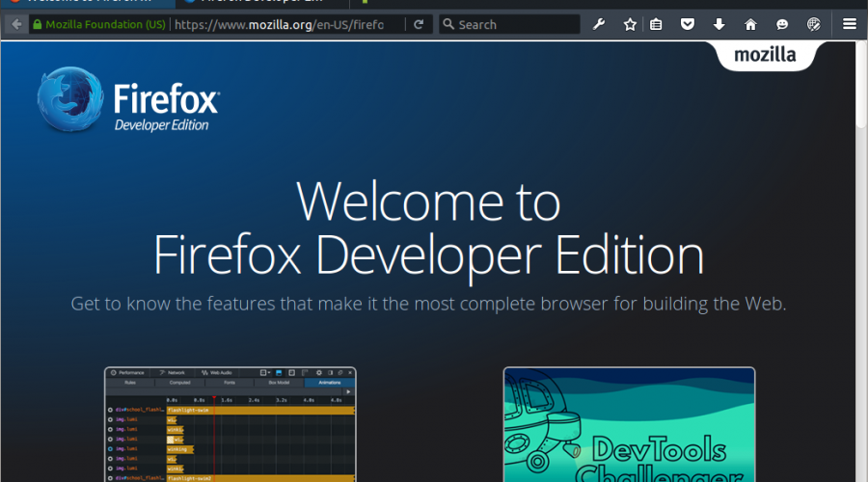The height and width of the screenshot is (482, 868).
Task: Show bookmarks list icon menu
Action: [656, 24]
